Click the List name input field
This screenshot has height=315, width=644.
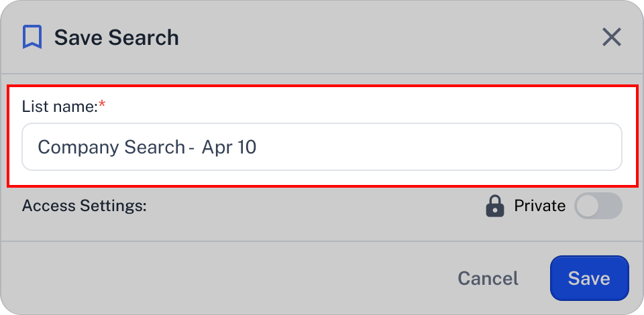coord(322,147)
